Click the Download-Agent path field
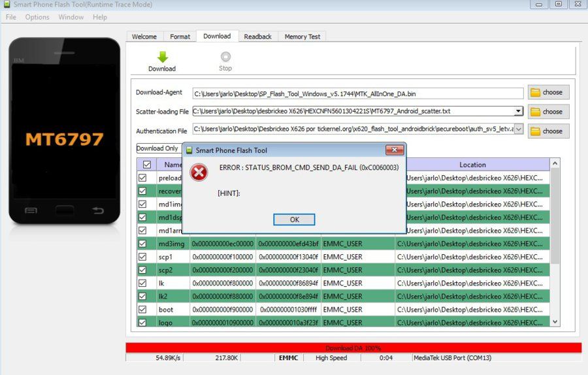The height and width of the screenshot is (375, 588). 358,94
